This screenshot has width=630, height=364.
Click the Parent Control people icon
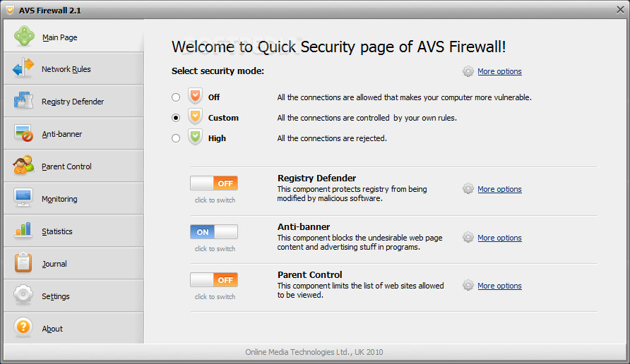click(x=23, y=166)
